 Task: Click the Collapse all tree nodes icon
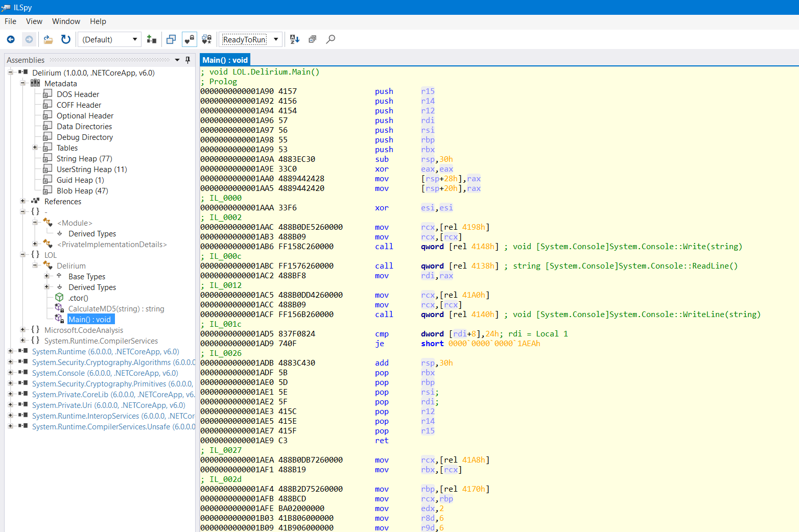[x=312, y=39]
